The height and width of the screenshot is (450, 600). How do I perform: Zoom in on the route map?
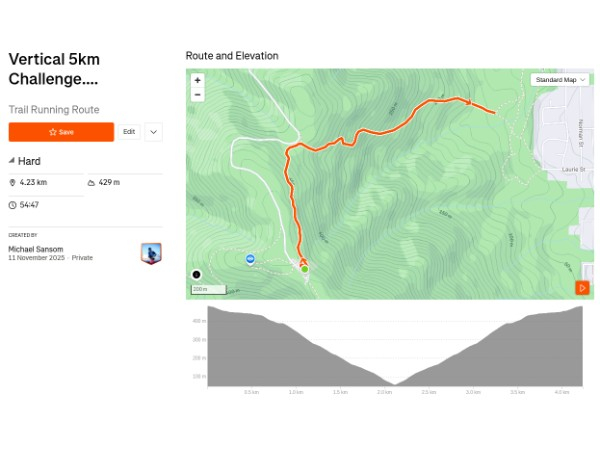coord(197,80)
